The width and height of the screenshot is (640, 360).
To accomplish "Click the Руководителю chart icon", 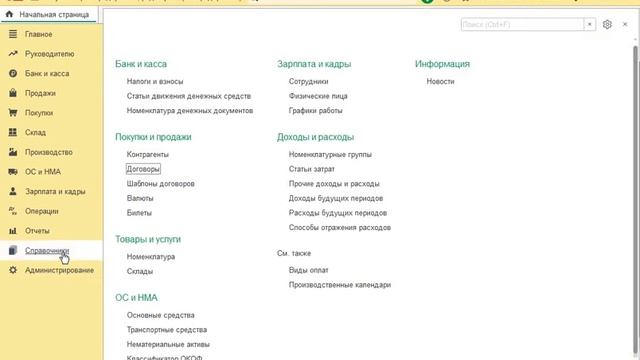I will click(13, 54).
